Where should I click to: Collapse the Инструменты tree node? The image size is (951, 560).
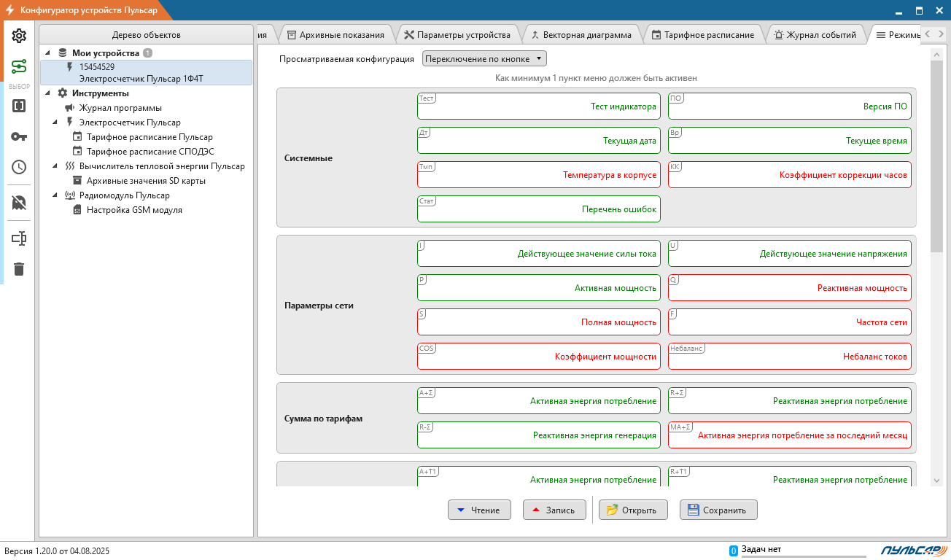coord(48,93)
